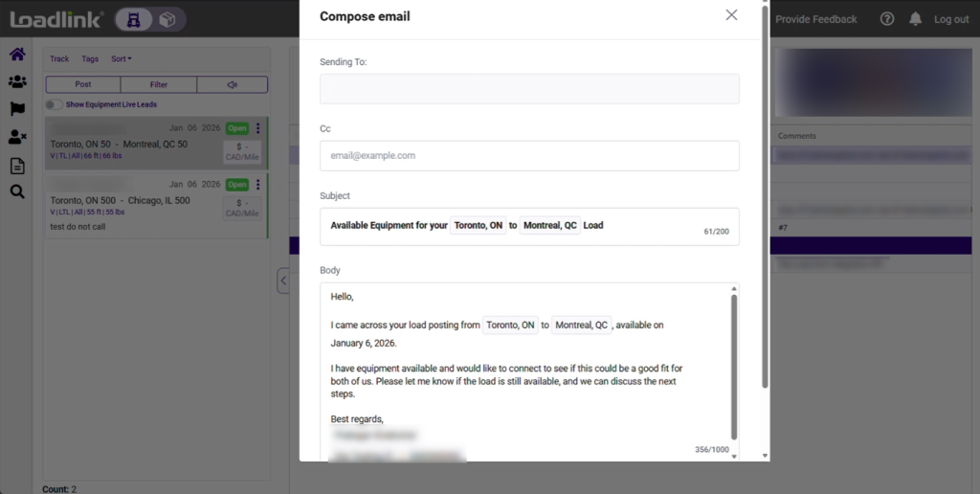Open the notifications bell

[916, 19]
